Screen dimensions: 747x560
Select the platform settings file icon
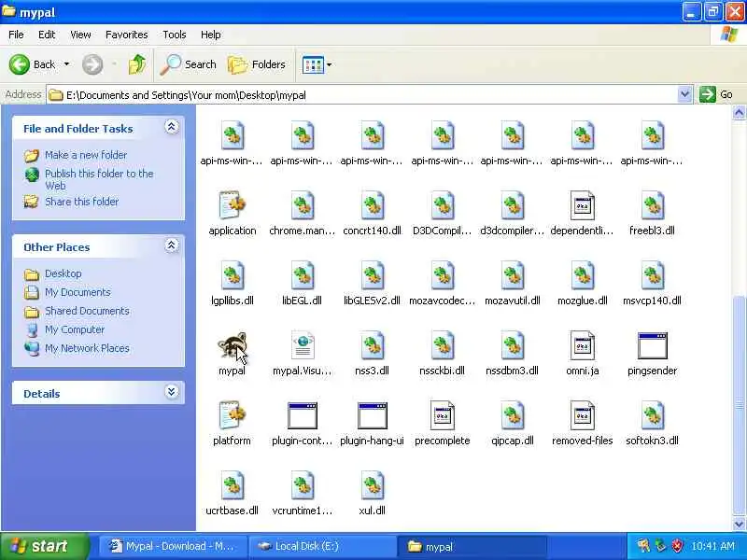click(x=232, y=415)
